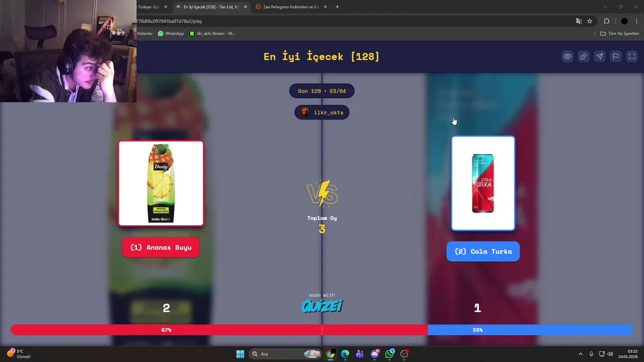
Task: Open a new browser tab
Action: (x=337, y=7)
